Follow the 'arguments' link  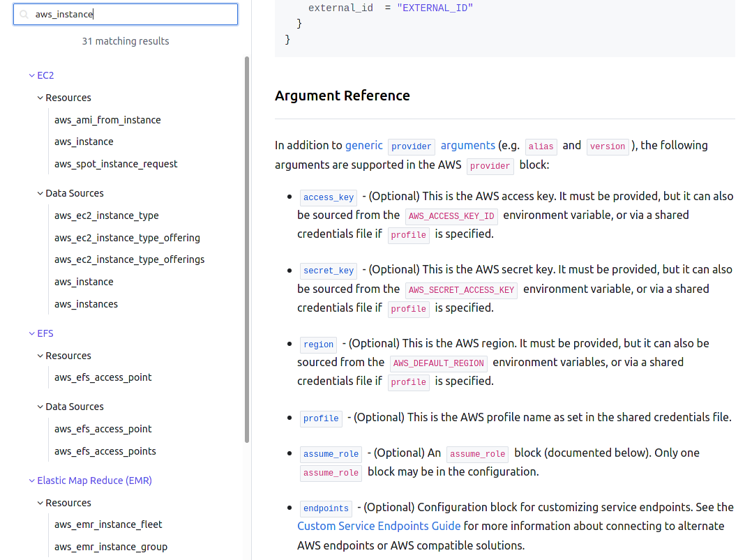467,145
